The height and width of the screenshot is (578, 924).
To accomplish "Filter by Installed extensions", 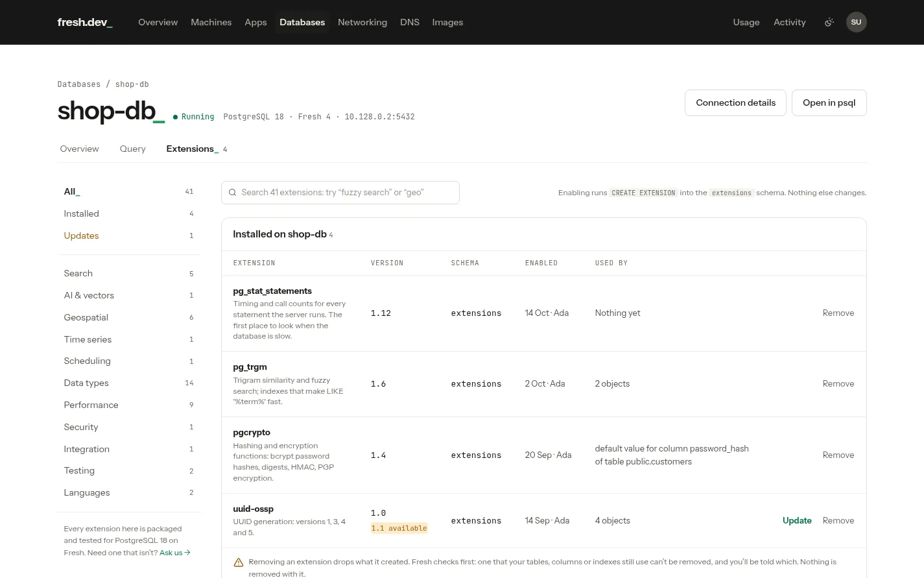I will click(128, 213).
